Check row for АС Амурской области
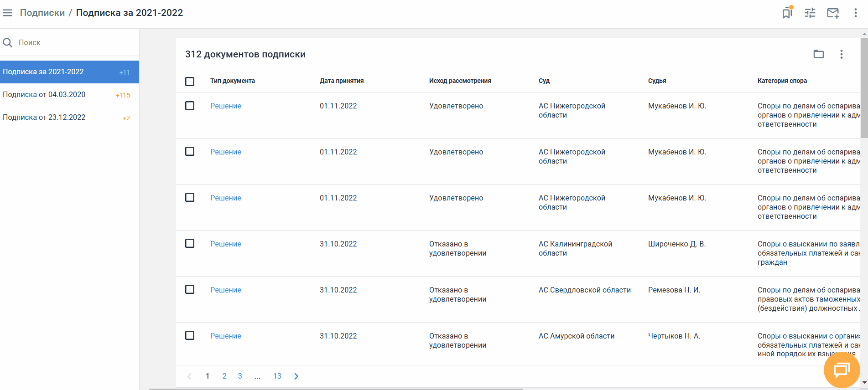868x390 pixels. click(190, 335)
